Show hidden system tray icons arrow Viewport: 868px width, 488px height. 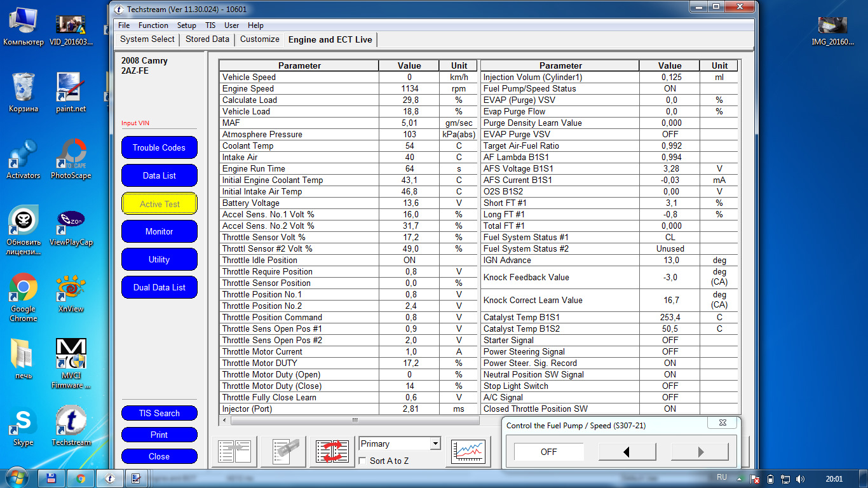[x=740, y=479]
